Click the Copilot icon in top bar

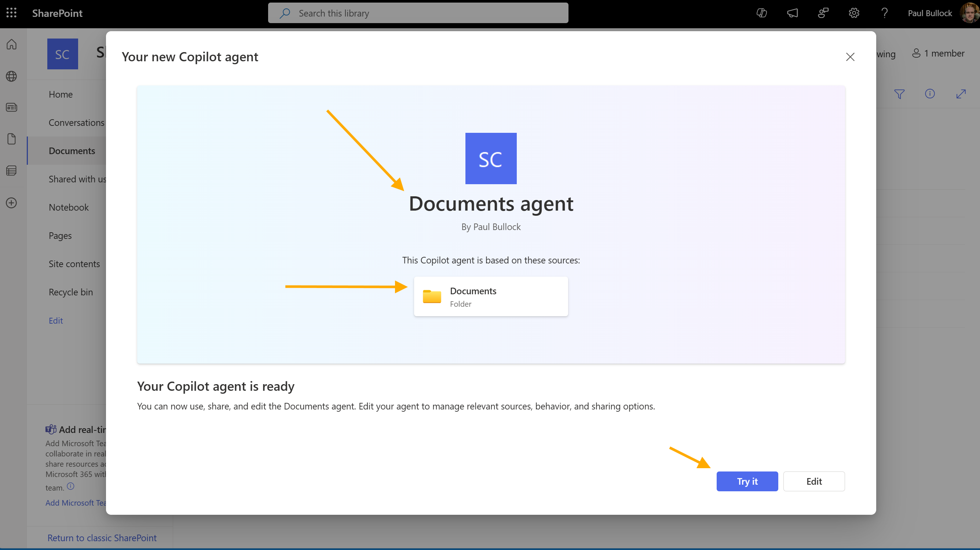pyautogui.click(x=761, y=14)
